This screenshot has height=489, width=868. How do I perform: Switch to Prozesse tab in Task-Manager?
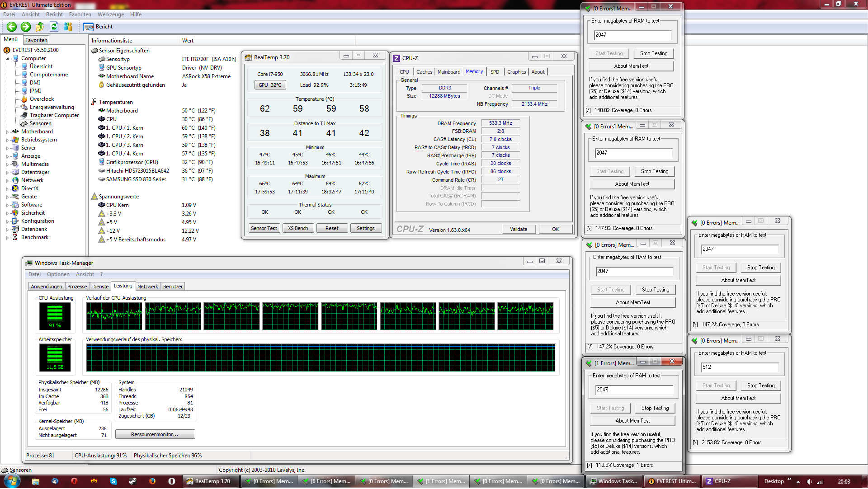(77, 287)
